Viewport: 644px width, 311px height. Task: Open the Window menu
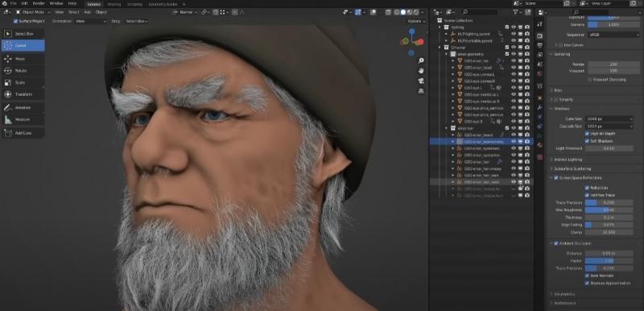tap(56, 3)
